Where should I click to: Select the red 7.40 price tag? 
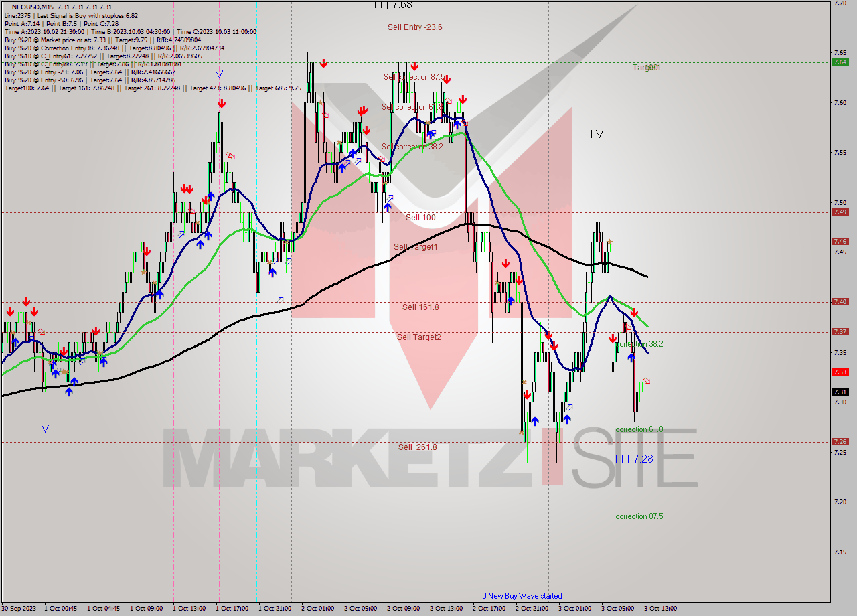point(840,301)
